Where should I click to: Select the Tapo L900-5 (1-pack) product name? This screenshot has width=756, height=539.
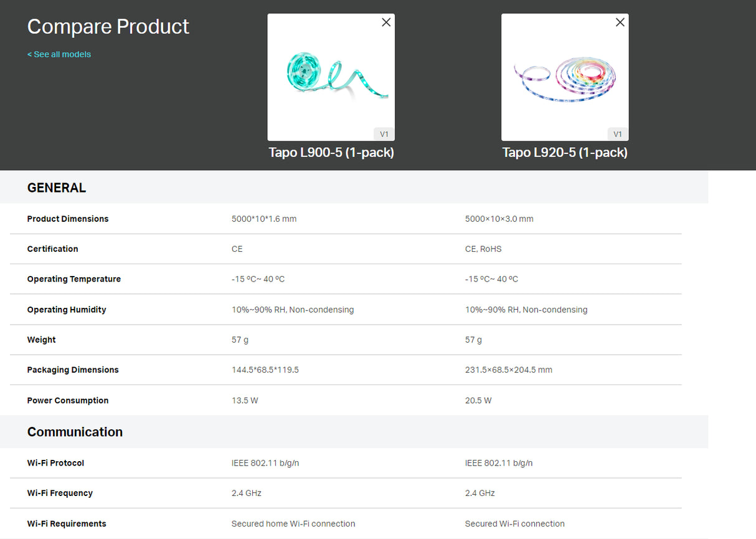(331, 152)
